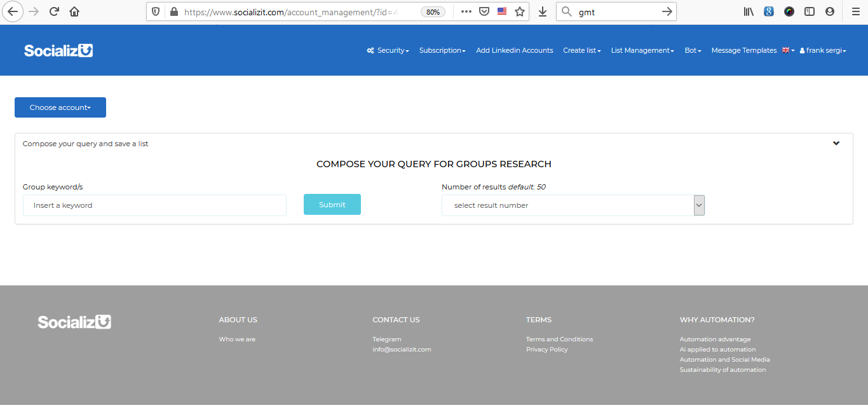
Task: Open the Privacy Policy link
Action: [547, 350]
